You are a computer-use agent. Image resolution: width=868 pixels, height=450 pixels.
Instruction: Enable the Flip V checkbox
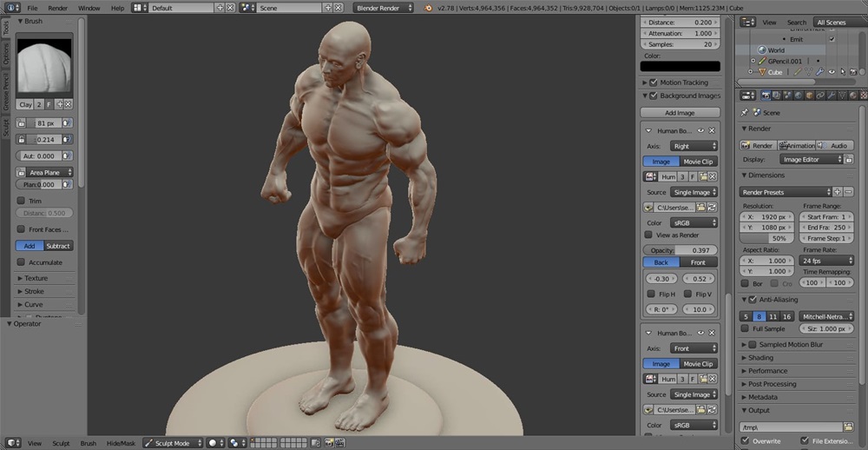(x=687, y=294)
